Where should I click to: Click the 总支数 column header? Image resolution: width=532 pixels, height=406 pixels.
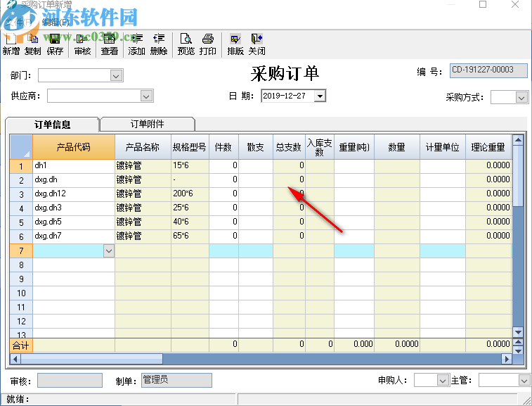pyautogui.click(x=289, y=147)
